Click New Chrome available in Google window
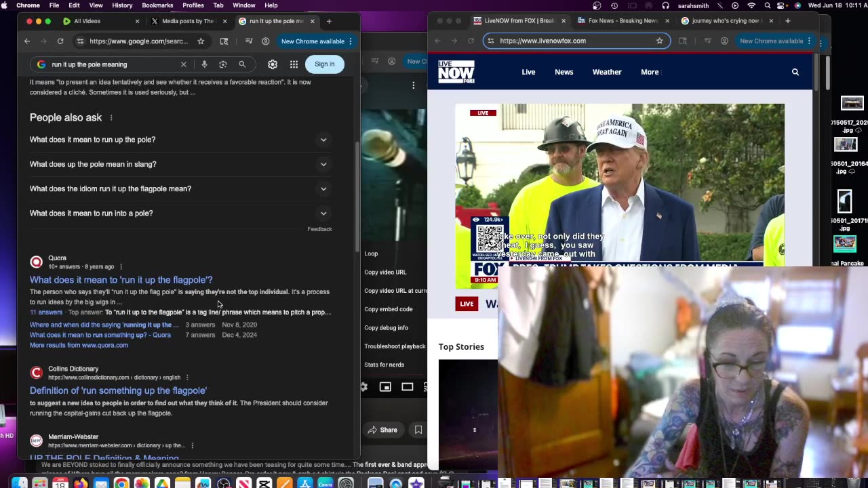This screenshot has width=868, height=488. pos(313,41)
